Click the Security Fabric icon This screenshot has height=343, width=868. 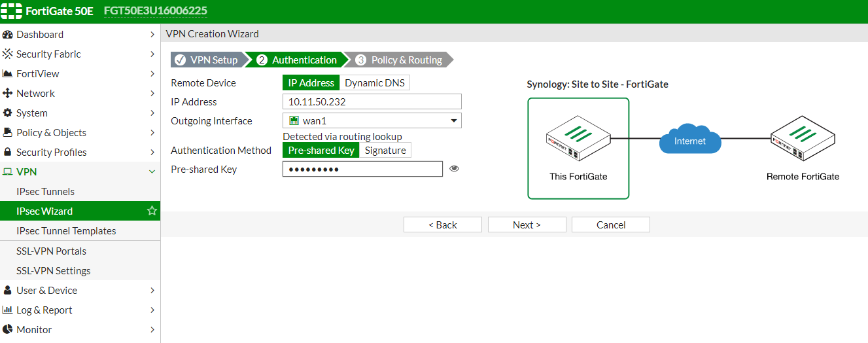[8, 54]
